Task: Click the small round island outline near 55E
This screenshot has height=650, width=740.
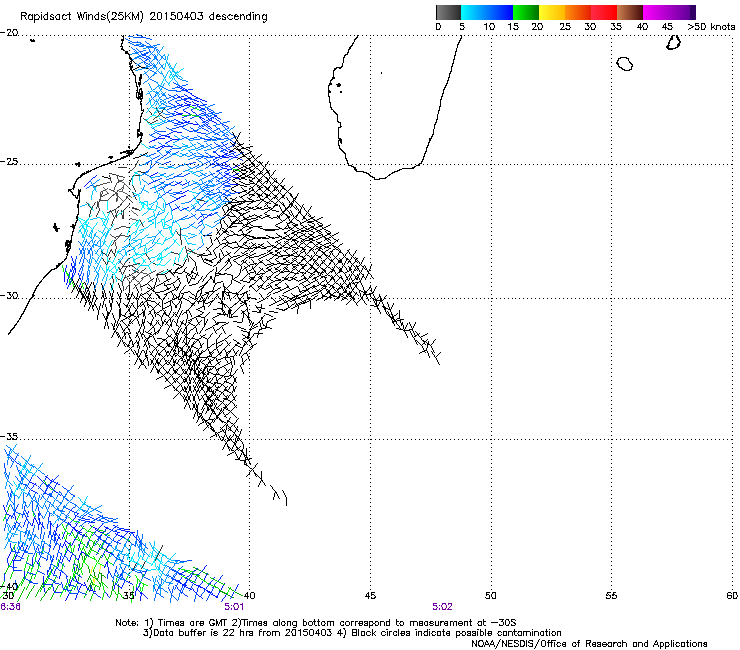Action: pos(625,64)
